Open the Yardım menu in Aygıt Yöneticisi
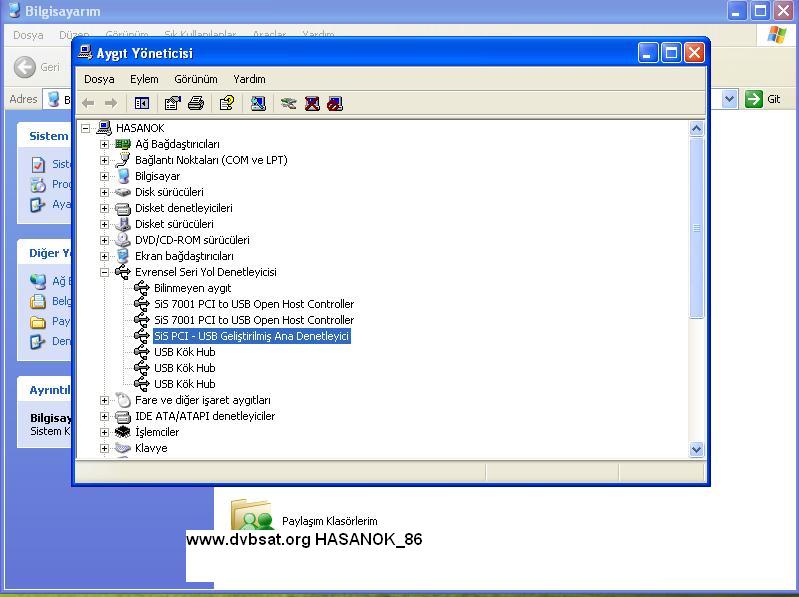The height and width of the screenshot is (597, 799). point(249,79)
